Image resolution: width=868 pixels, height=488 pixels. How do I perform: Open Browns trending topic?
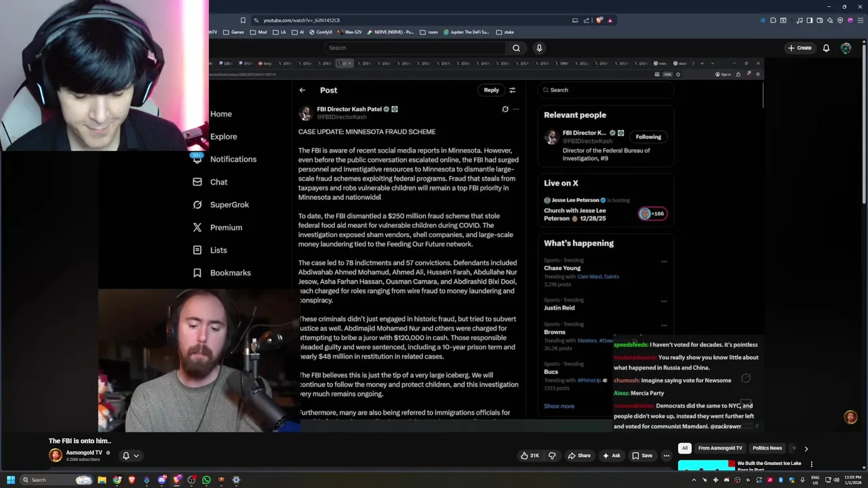coord(555,332)
